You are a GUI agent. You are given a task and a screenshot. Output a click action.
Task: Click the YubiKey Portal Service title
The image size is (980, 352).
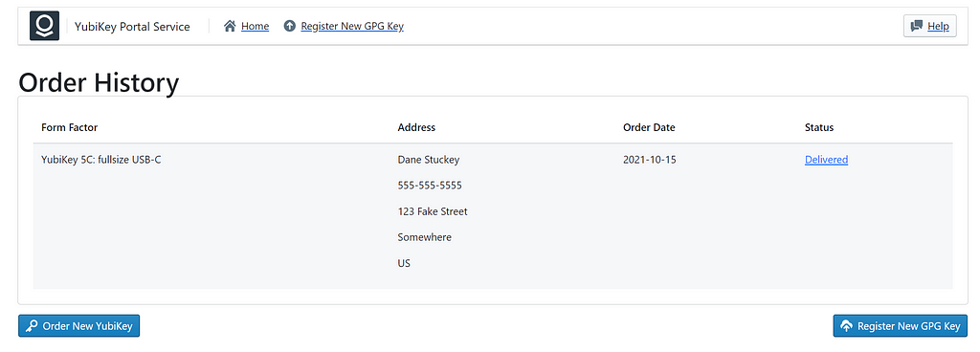(x=132, y=26)
